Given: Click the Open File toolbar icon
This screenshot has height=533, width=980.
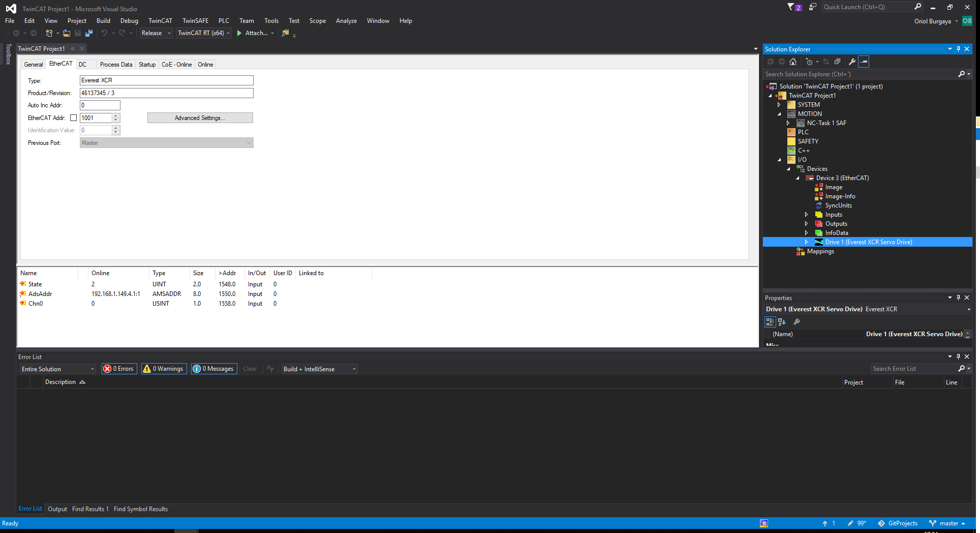Looking at the screenshot, I should point(67,33).
